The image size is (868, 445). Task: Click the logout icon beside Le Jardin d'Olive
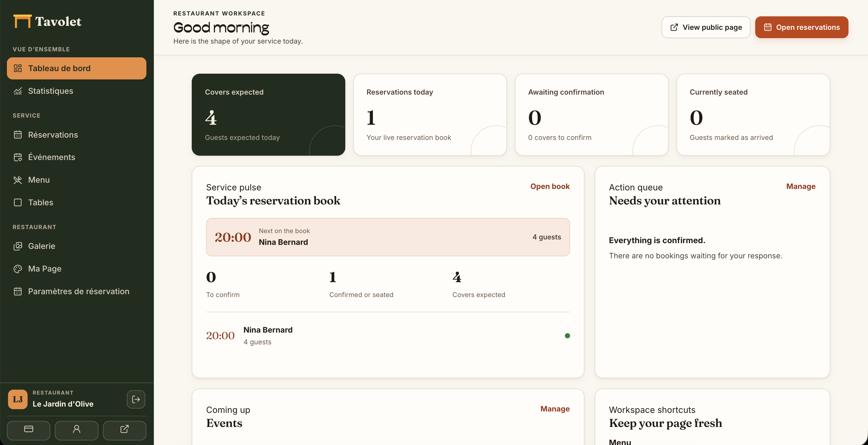[x=136, y=399]
